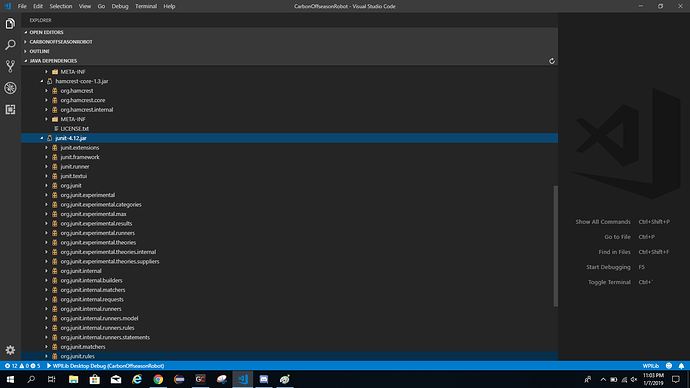Open the Search view icon
Viewport: 690px width, 388px height.
[10, 45]
